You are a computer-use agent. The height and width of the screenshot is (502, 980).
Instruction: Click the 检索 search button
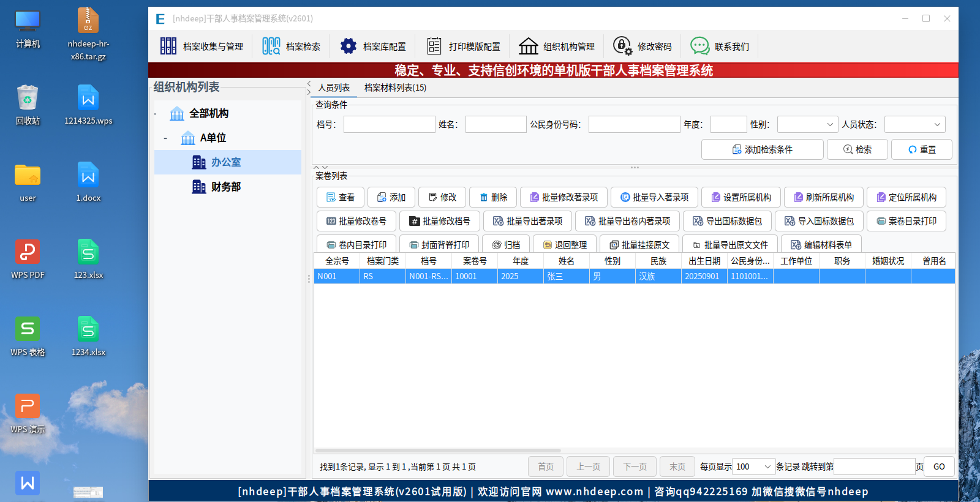click(858, 149)
